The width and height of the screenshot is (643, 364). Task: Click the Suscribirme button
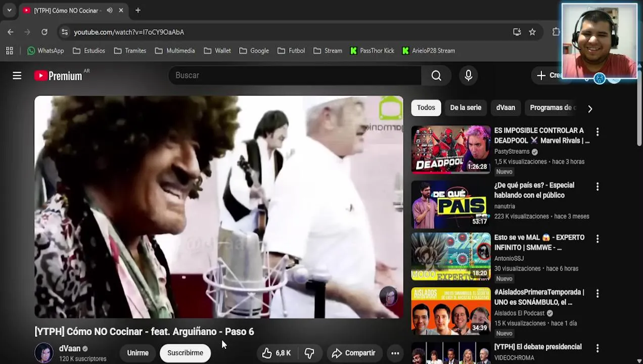[x=185, y=353]
